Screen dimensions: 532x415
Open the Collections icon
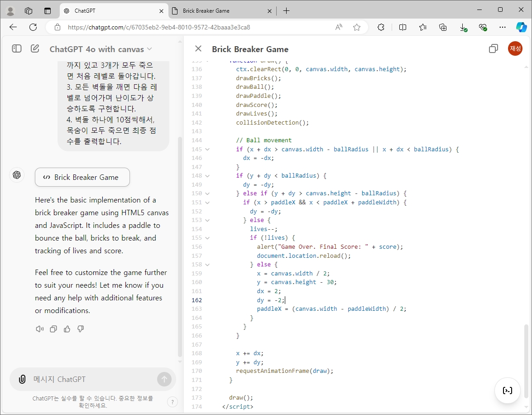point(443,27)
